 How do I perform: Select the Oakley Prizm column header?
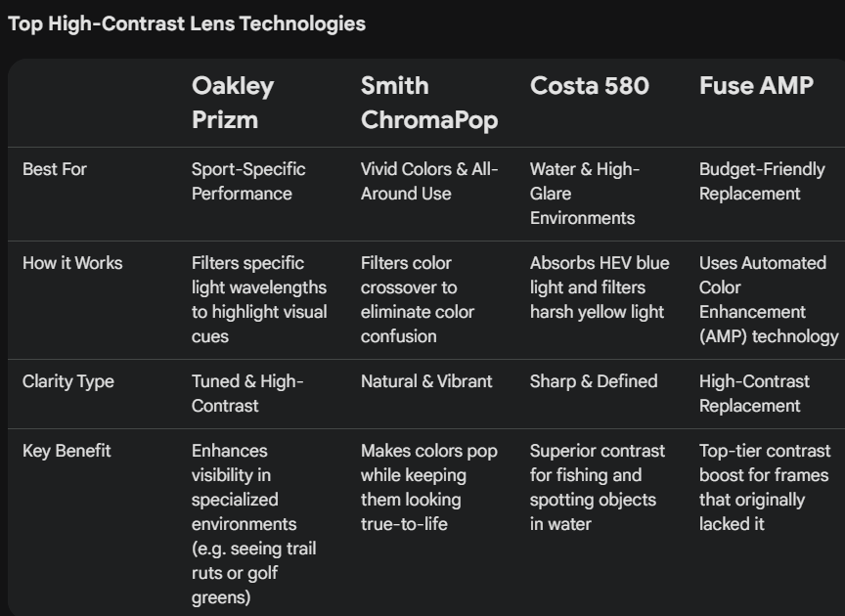point(233,102)
